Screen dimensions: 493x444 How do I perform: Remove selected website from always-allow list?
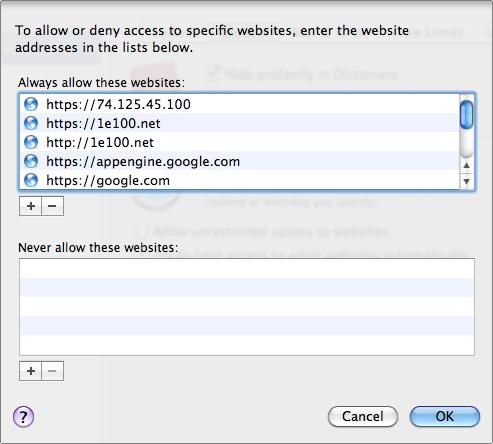coord(52,206)
